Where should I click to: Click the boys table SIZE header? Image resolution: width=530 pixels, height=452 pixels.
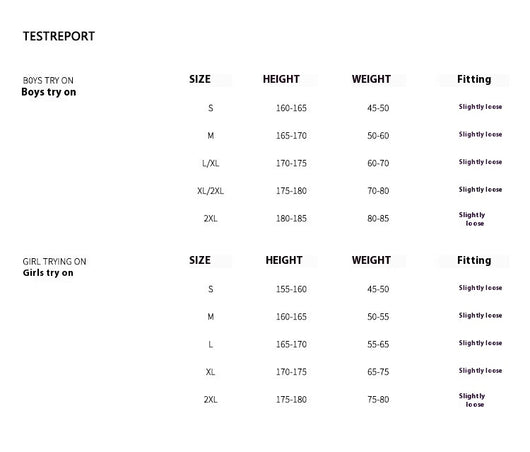(200, 79)
